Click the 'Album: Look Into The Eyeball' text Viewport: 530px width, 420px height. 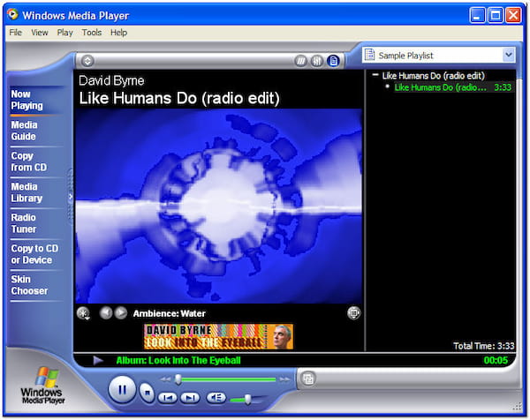tap(178, 361)
